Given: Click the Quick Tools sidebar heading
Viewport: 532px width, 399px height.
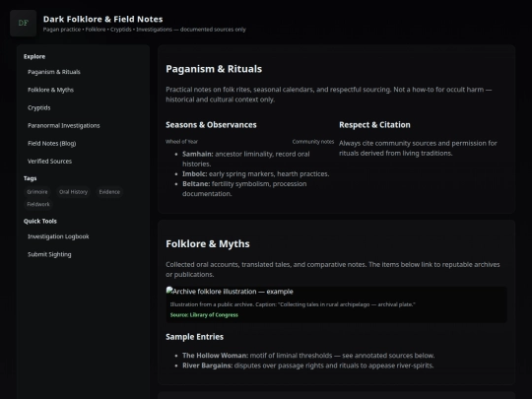Looking at the screenshot, I should click(40, 222).
